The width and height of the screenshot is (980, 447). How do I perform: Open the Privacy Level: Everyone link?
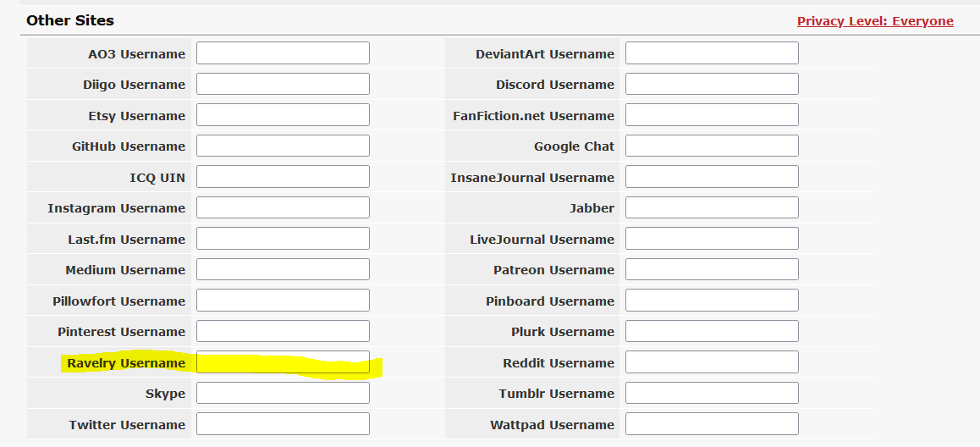pyautogui.click(x=875, y=21)
